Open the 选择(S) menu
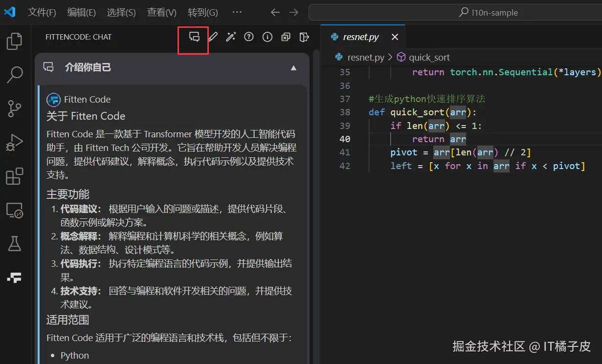 tap(121, 12)
